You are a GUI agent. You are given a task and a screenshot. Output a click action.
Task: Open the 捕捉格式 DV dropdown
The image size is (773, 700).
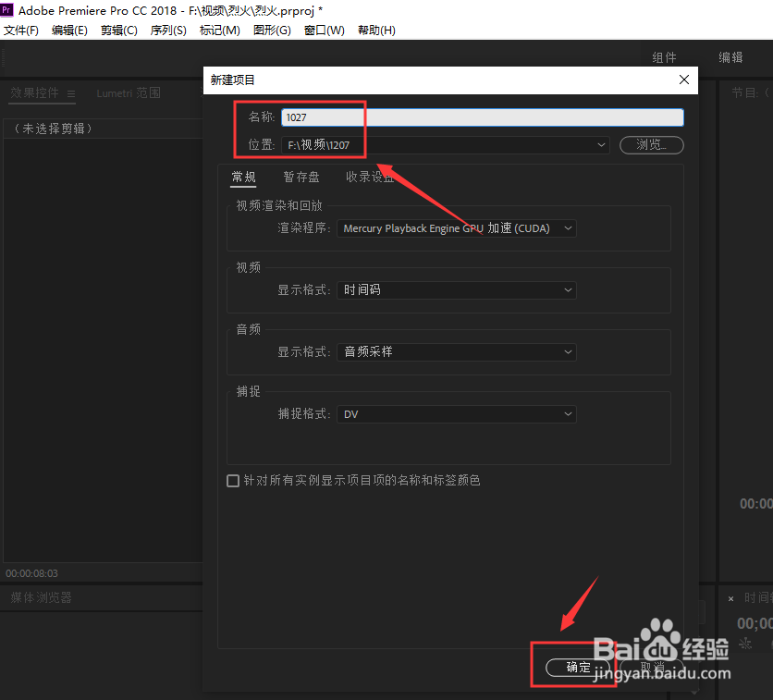coord(457,414)
